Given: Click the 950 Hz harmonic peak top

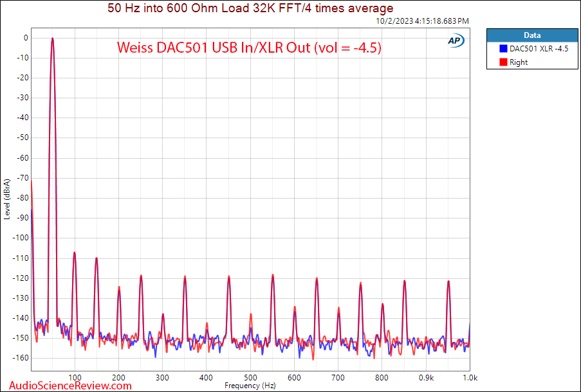Looking at the screenshot, I should pyautogui.click(x=448, y=281).
